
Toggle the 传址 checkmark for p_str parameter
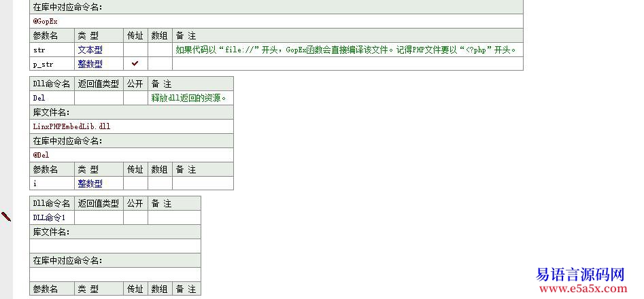click(x=135, y=63)
